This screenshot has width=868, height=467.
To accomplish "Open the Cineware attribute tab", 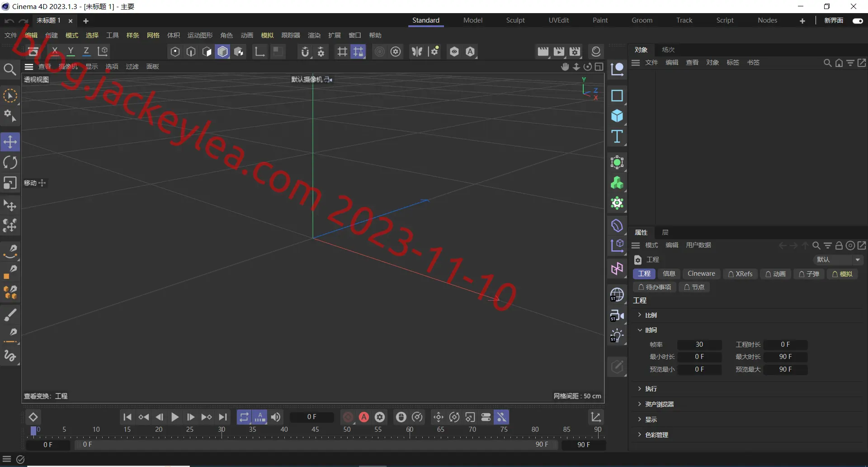I will point(701,274).
